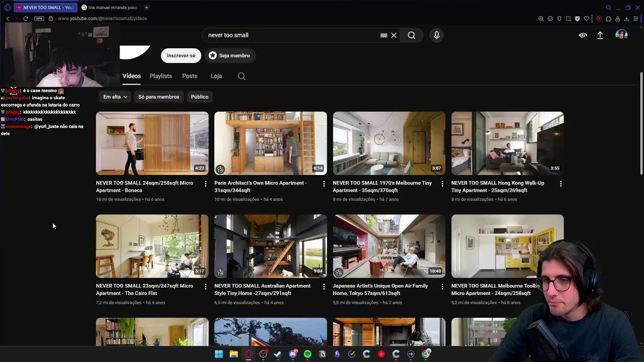The width and height of the screenshot is (644, 362).
Task: Open options menu for Australian Apartment Style video
Action: [324, 287]
